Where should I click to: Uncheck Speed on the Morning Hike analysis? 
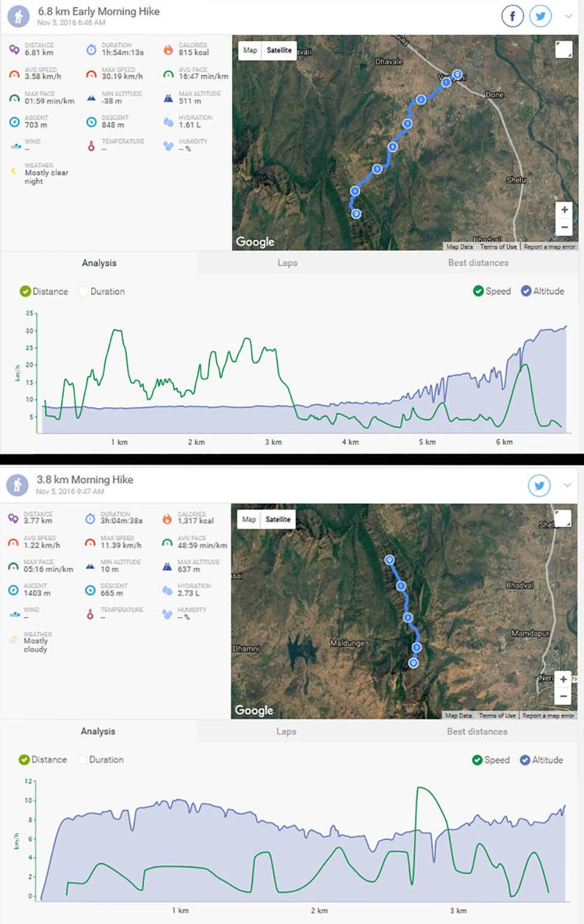click(478, 760)
